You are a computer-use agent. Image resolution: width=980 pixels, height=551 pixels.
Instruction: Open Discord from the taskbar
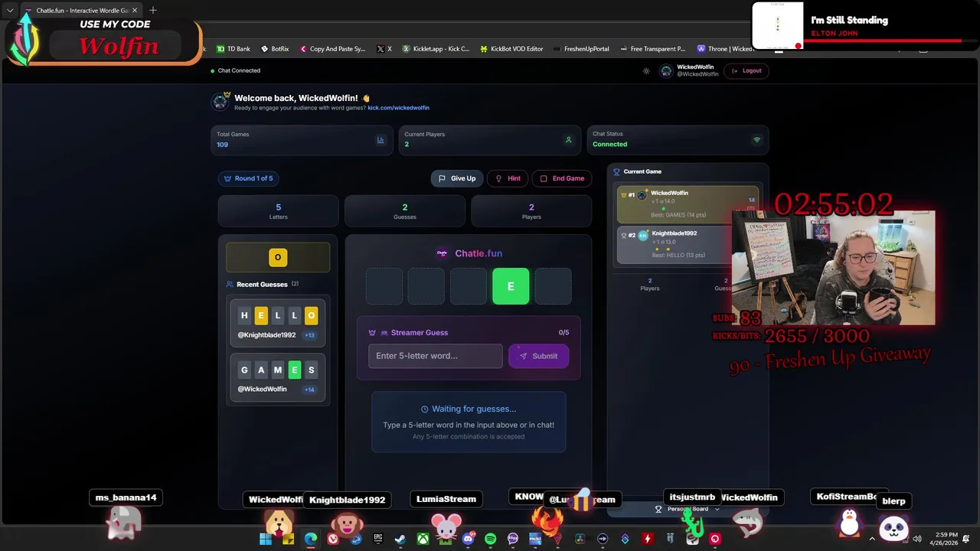(x=468, y=539)
